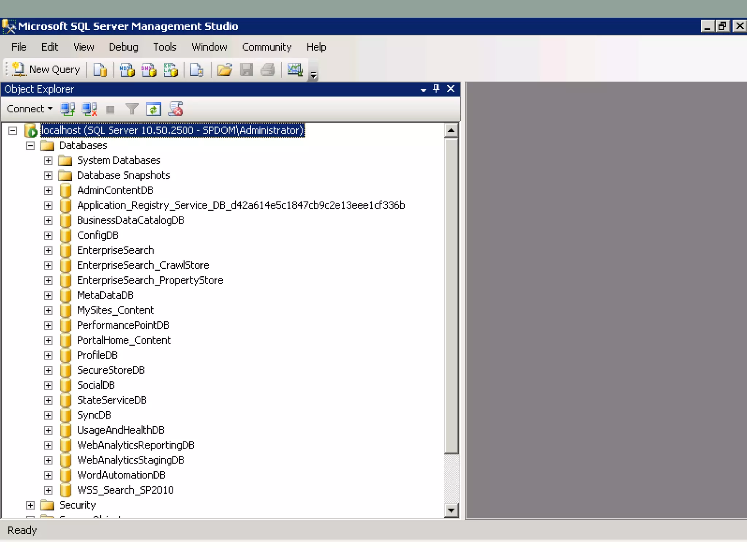Select BusinessDataCatalogDB database
The width and height of the screenshot is (747, 560).
tap(131, 221)
